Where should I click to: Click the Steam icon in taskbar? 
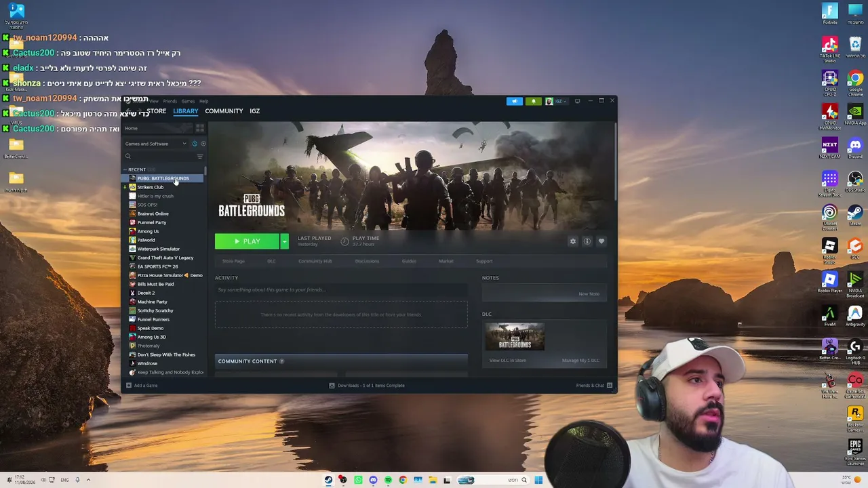[328, 480]
